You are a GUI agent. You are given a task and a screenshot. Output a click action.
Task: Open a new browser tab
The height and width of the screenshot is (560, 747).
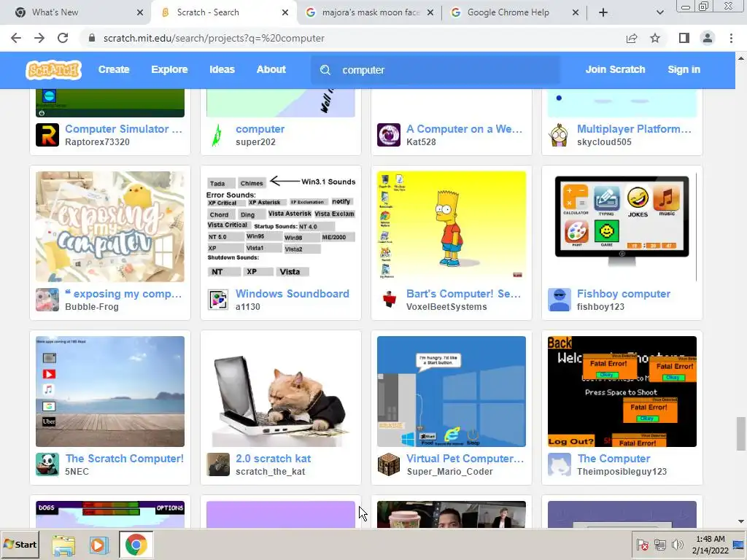[603, 12]
